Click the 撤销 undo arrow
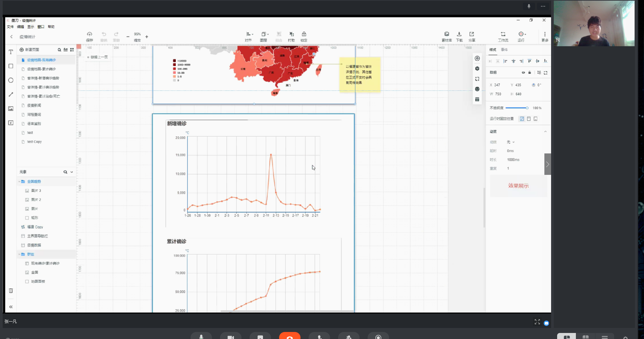This screenshot has height=339, width=644. coord(104,34)
